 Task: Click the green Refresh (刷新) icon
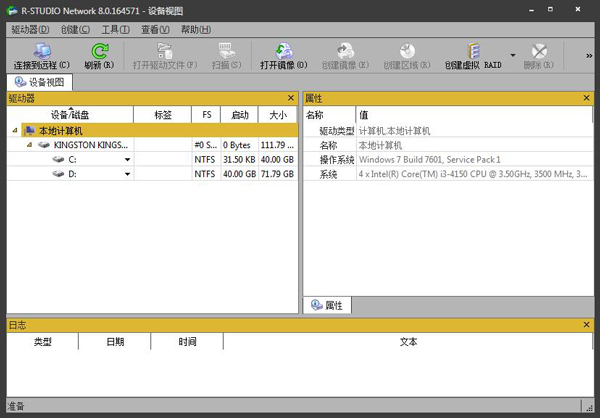click(x=99, y=51)
